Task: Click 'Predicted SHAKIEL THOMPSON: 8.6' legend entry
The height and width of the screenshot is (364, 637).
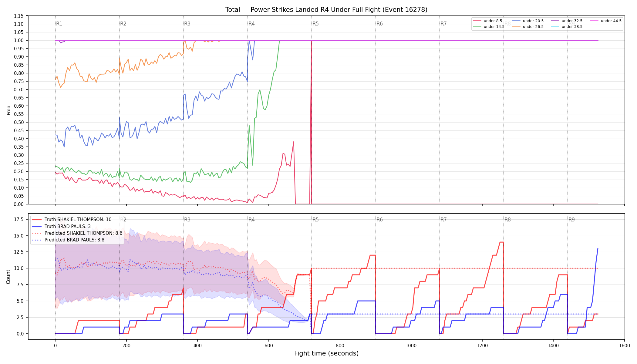Action: [x=77, y=233]
